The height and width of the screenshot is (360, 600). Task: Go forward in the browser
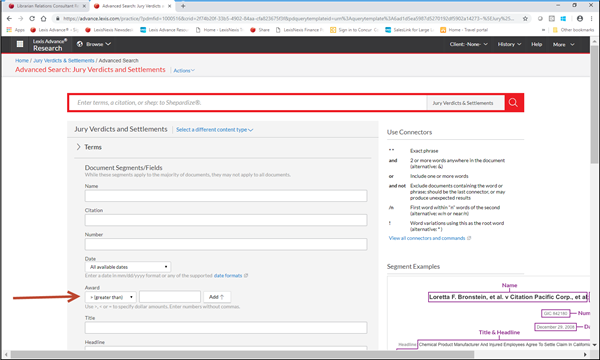point(21,18)
